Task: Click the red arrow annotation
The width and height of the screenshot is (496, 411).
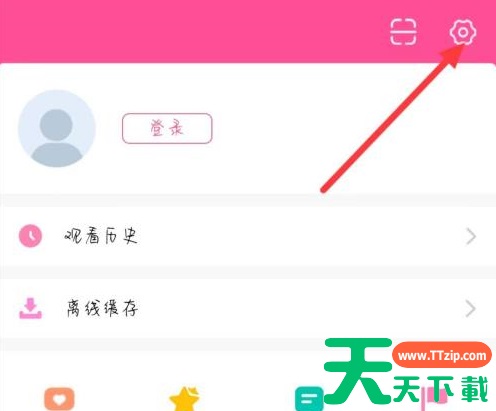Action: (x=392, y=118)
